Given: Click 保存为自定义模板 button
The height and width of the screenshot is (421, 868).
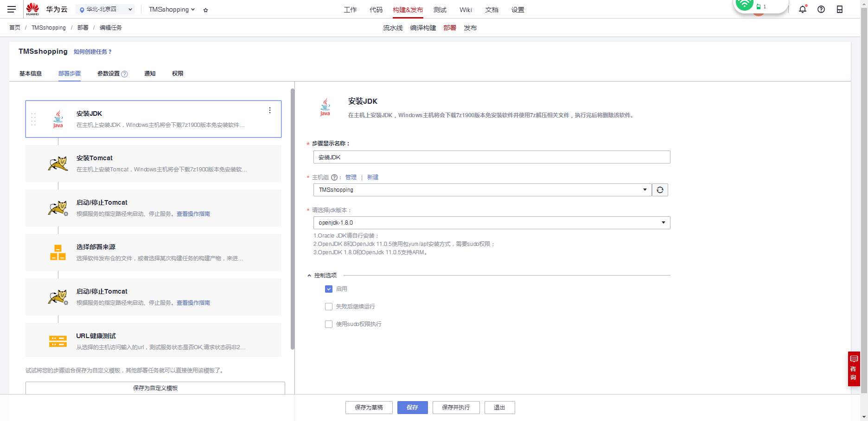Looking at the screenshot, I should click(x=155, y=388).
